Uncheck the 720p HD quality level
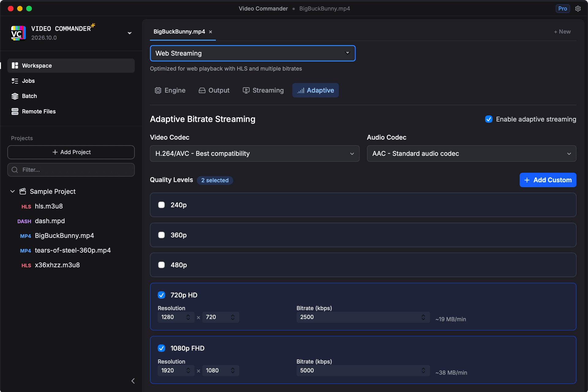The width and height of the screenshot is (588, 392). [161, 295]
